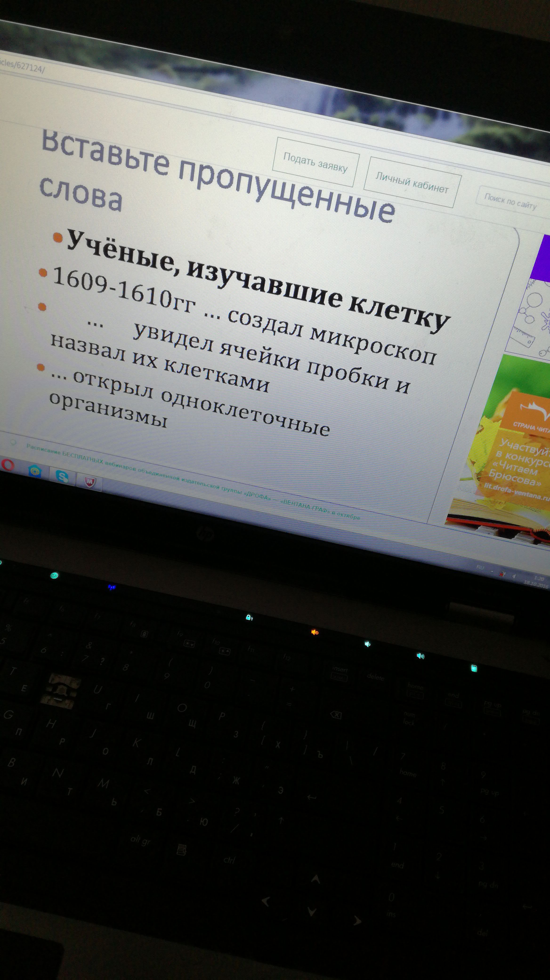550x980 pixels.
Task: Open the Opera browser taskbar icon
Action: [x=8, y=465]
